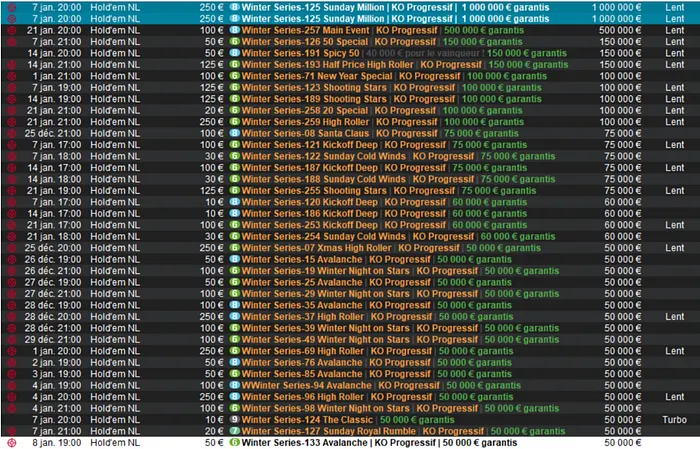Screen dimensions: 700x449
Task: Click the green icon beside Winter Series-07 Xmas High Roller
Action: tap(235, 247)
